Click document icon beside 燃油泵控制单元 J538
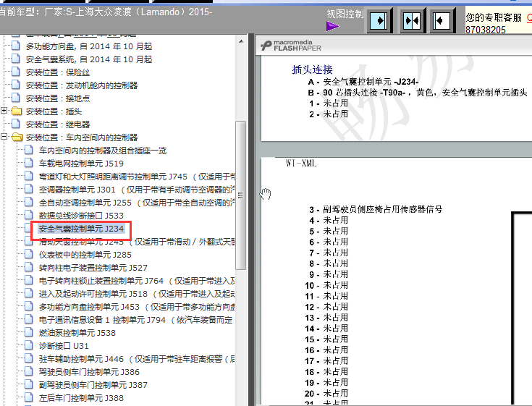Viewport: 532px width, 406px height. 29,332
